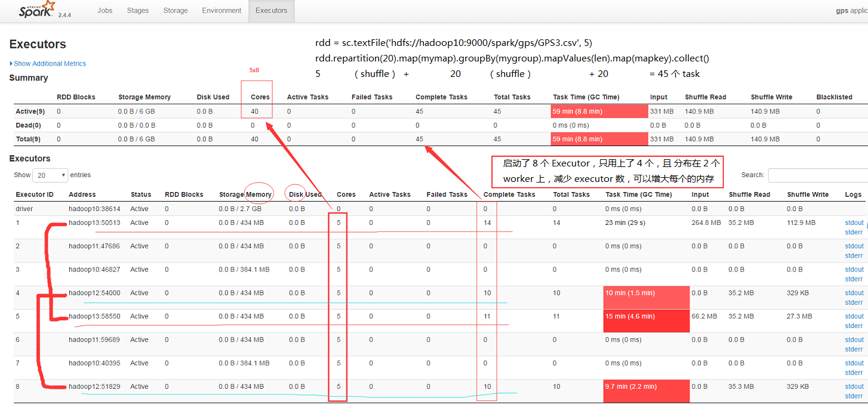
Task: Open stderr log for executor 8
Action: [854, 396]
